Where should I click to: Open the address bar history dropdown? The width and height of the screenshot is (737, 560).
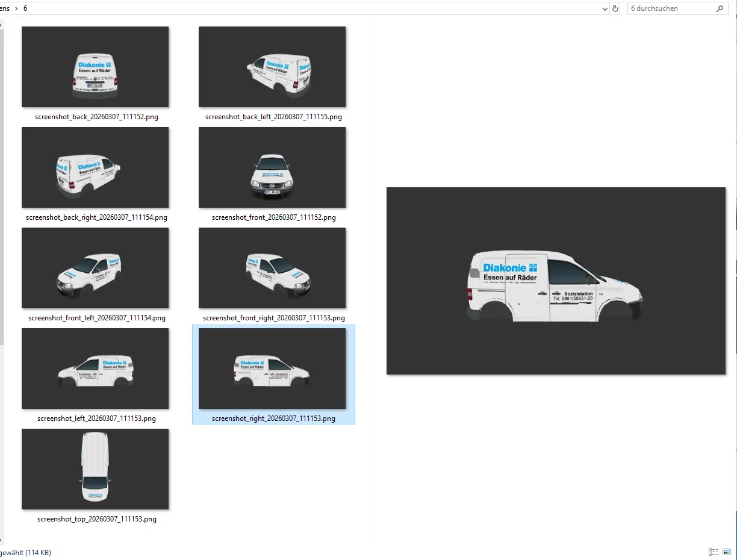[x=605, y=9]
